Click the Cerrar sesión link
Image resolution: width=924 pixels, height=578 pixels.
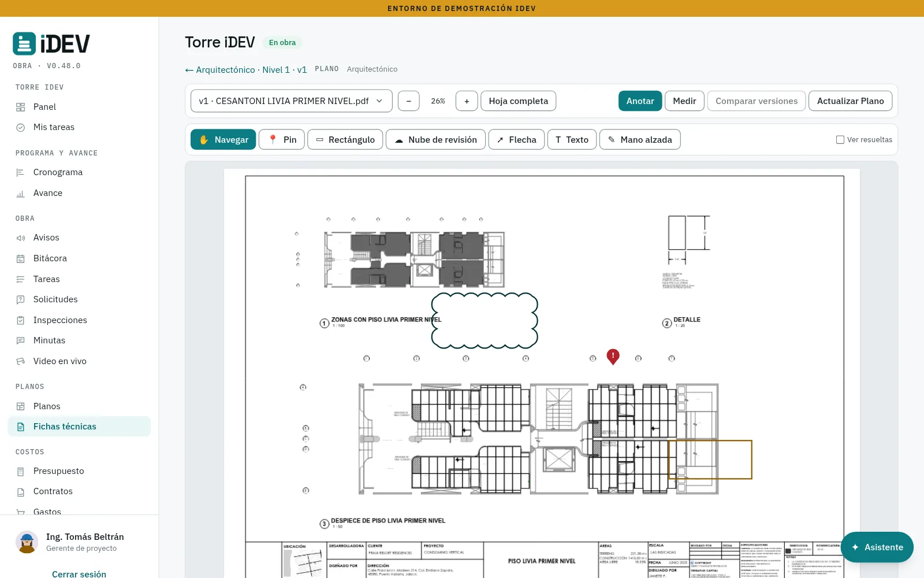(x=79, y=574)
